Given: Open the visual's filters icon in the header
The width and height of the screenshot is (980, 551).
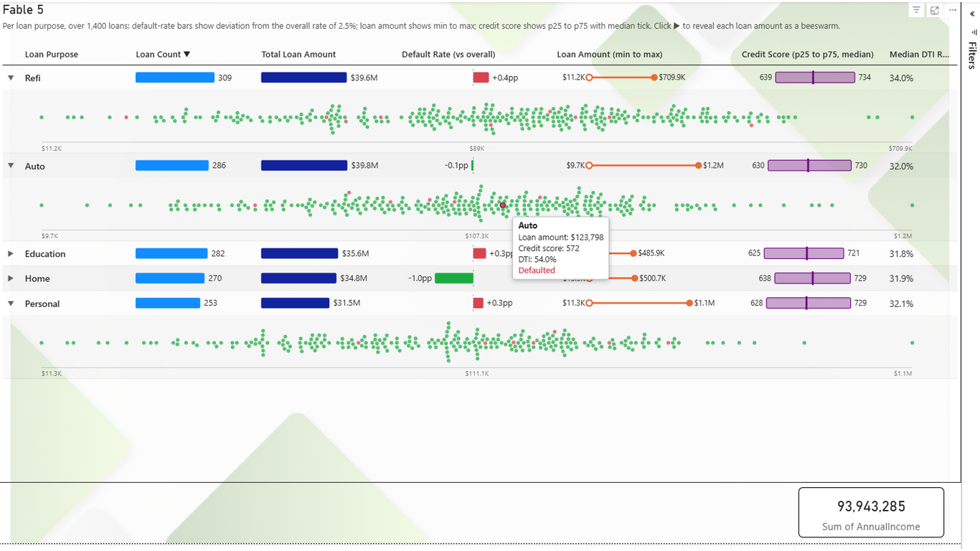Looking at the screenshot, I should [x=916, y=10].
